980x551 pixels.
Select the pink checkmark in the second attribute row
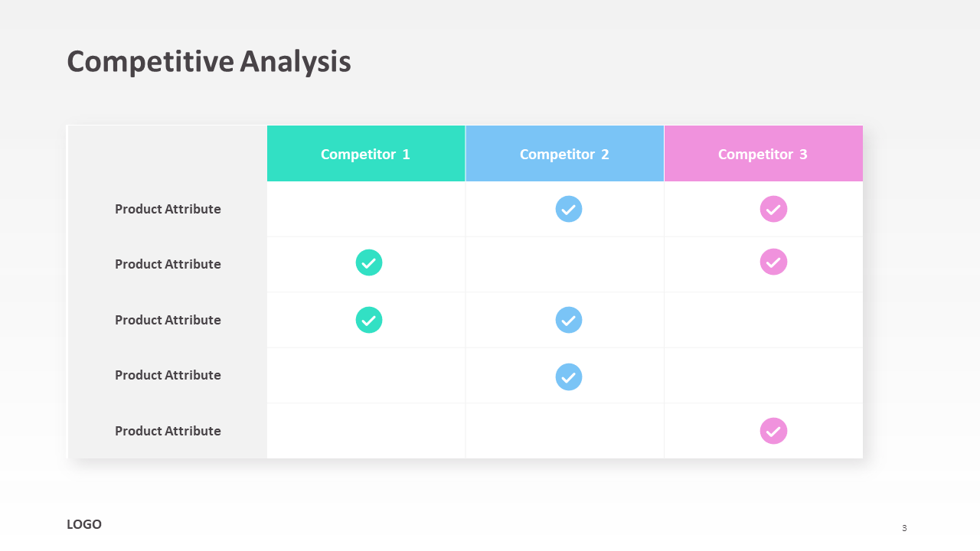[773, 262]
